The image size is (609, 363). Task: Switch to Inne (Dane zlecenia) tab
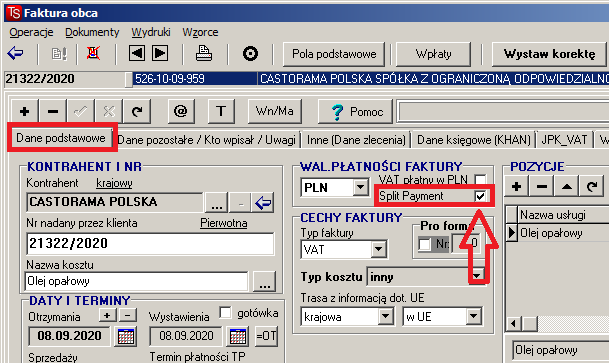(356, 140)
